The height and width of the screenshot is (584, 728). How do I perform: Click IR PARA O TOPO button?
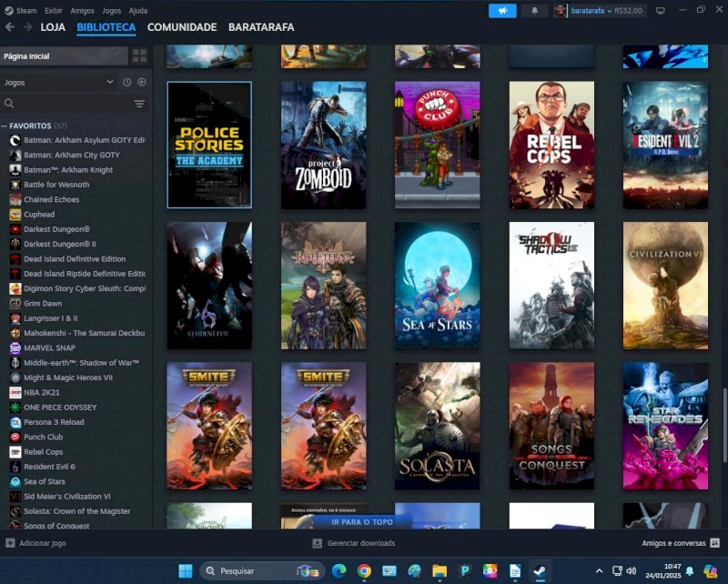[362, 522]
